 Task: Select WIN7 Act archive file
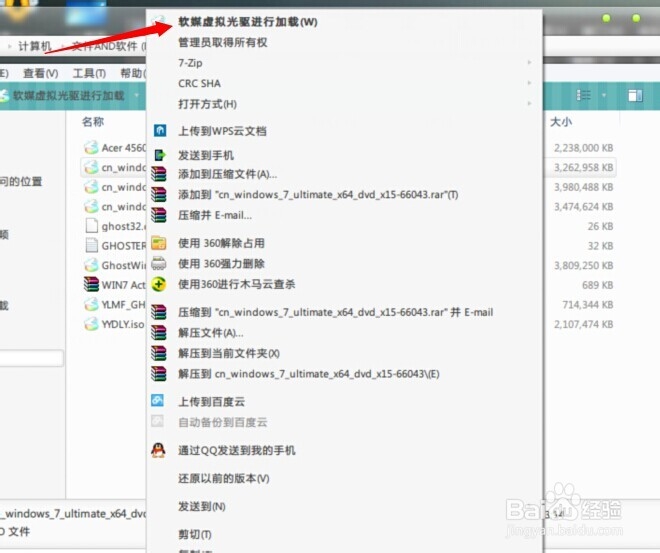tap(114, 285)
